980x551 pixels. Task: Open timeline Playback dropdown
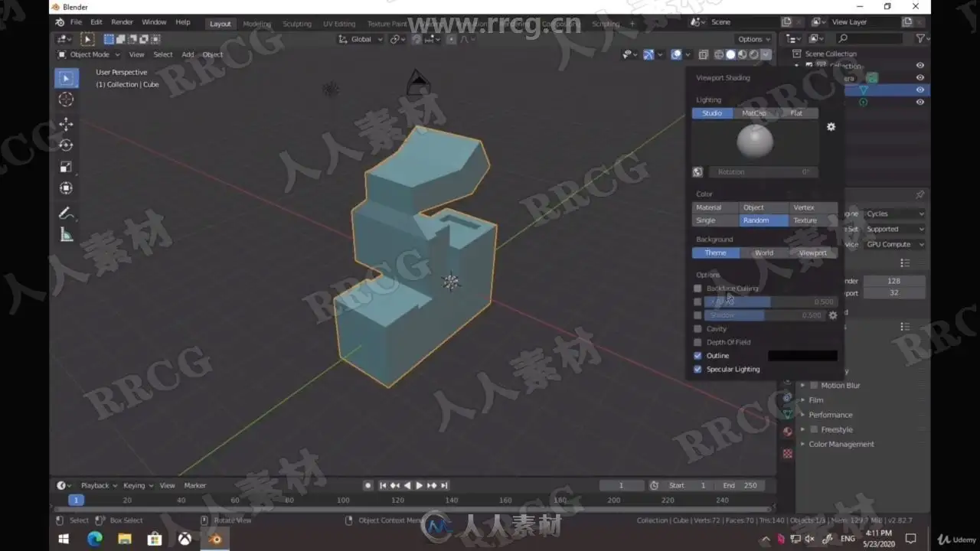99,485
